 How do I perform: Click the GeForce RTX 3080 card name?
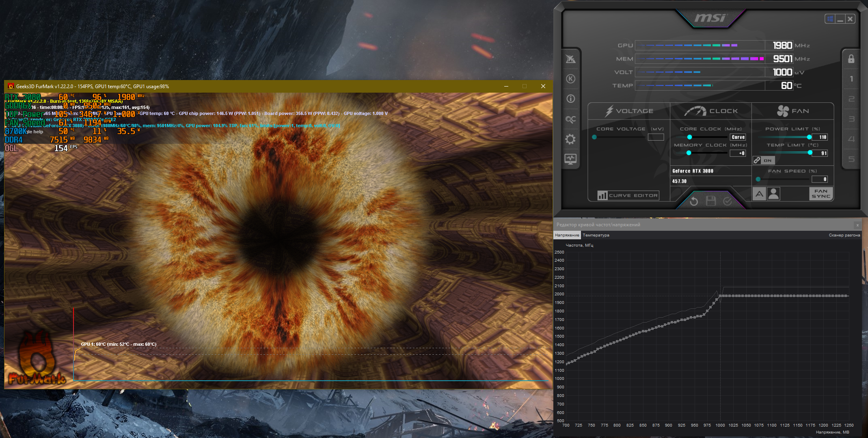point(693,171)
